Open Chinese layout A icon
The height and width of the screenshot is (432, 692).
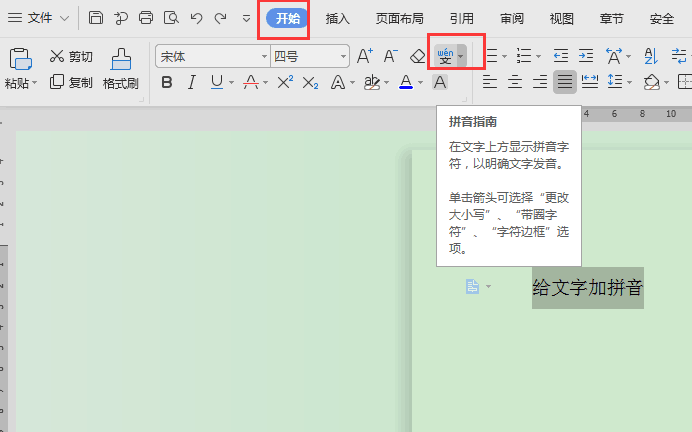coord(614,56)
